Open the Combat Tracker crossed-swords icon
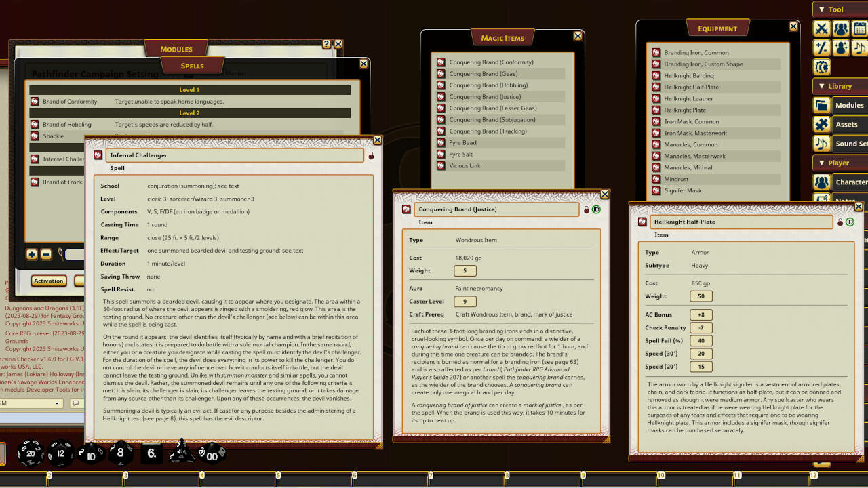The image size is (868, 488). [x=821, y=28]
